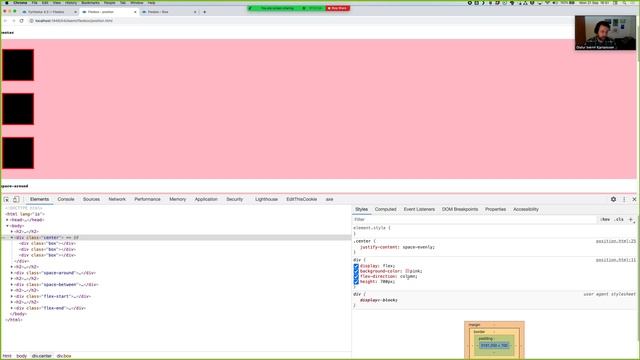The height and width of the screenshot is (360, 640).
Task: Open DevTools settings gear
Action: [x=613, y=199]
